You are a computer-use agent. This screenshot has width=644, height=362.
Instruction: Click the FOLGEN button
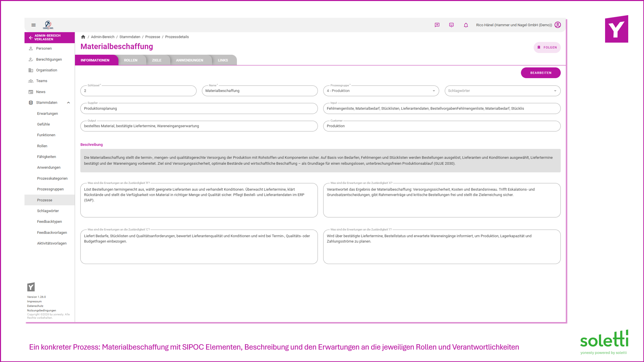547,48
